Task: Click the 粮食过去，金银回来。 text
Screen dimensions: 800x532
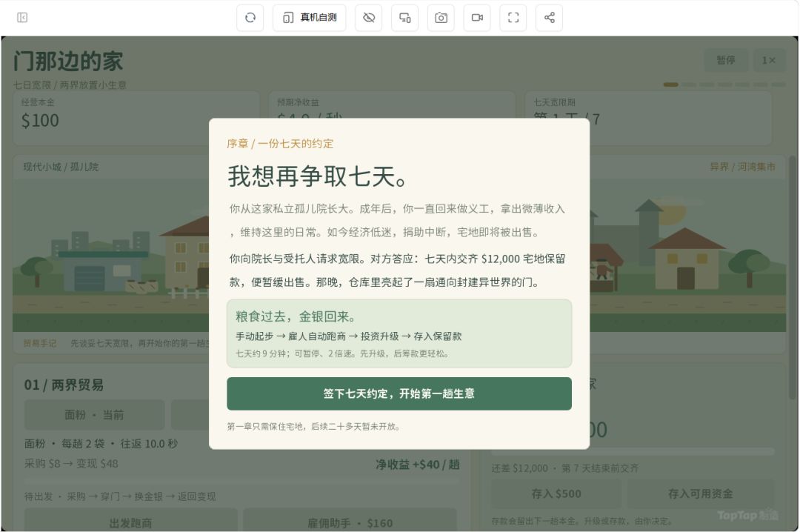Action: click(296, 316)
